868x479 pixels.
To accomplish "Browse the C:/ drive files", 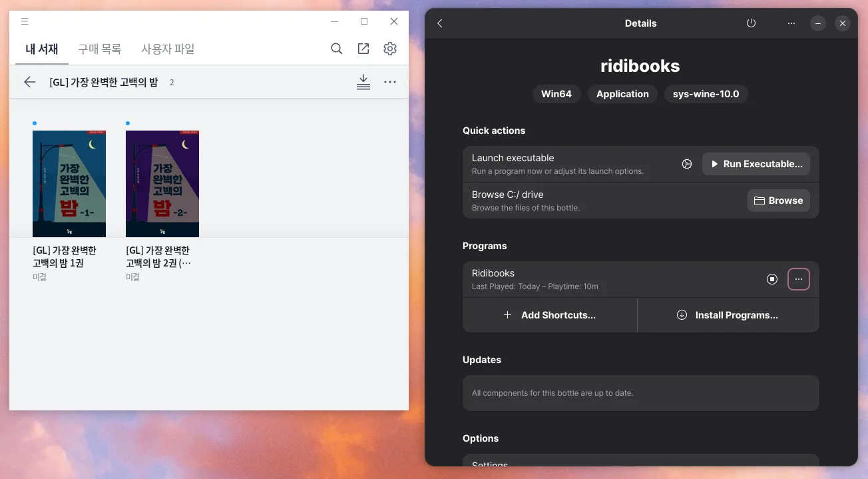I will pos(778,201).
